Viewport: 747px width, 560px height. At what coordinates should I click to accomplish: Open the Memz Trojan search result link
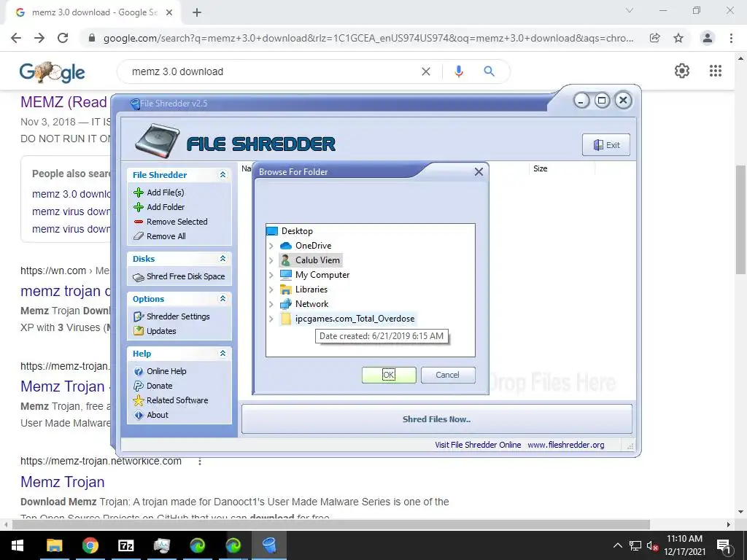click(x=63, y=482)
